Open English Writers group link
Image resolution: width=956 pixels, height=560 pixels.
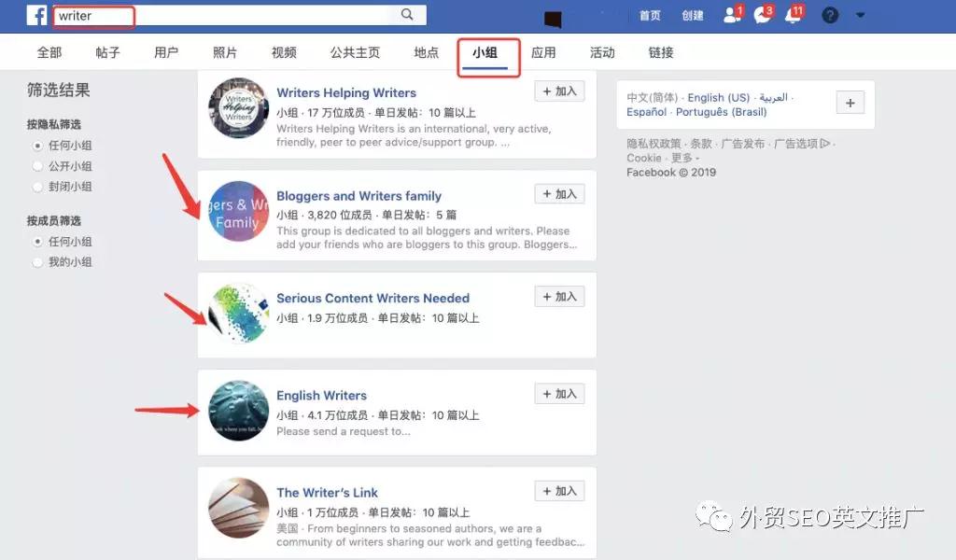321,396
